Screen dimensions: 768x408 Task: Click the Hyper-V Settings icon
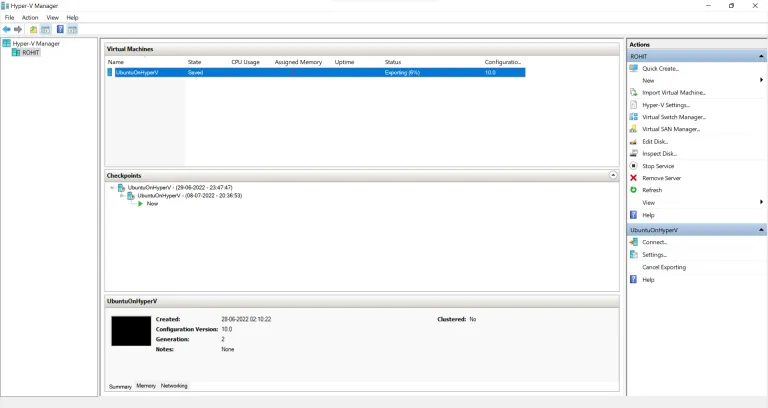tap(633, 105)
